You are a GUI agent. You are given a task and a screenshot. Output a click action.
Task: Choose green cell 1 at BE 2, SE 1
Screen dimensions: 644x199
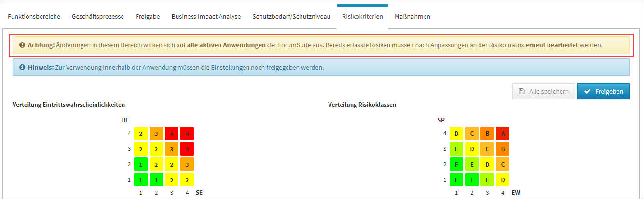[x=141, y=164]
